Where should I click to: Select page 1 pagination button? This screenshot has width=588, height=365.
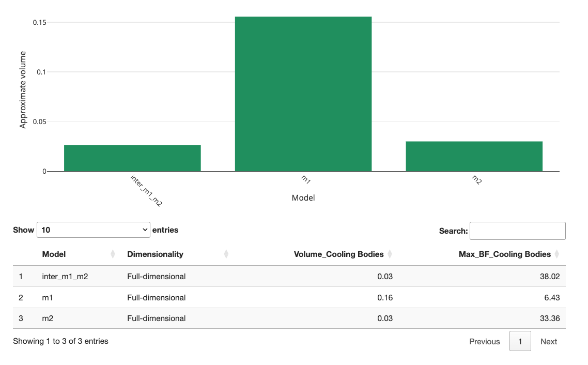(x=520, y=341)
